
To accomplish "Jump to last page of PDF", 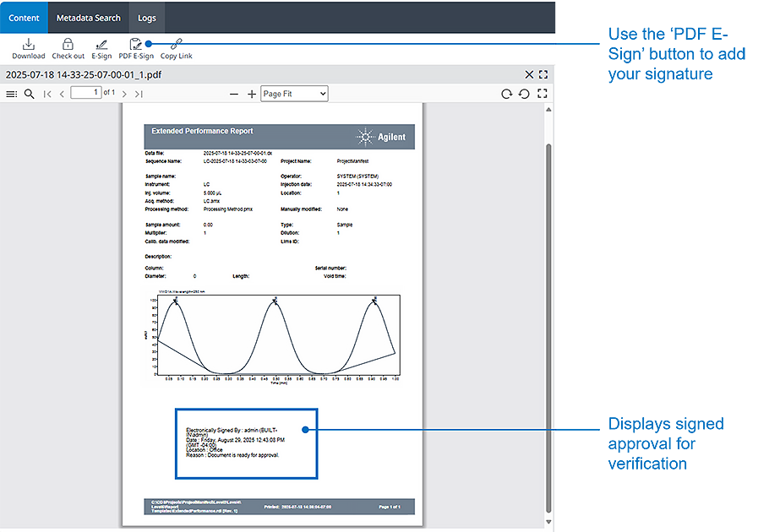I will 139,94.
